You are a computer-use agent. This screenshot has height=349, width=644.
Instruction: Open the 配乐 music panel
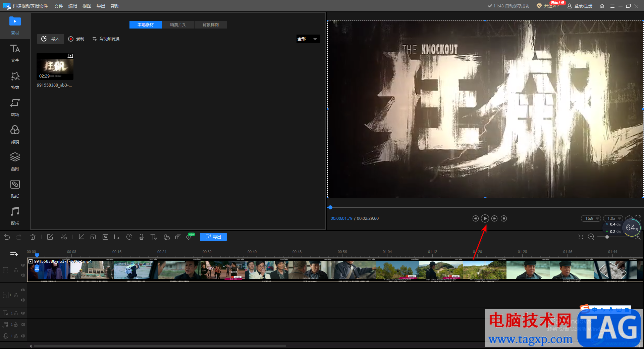point(15,216)
